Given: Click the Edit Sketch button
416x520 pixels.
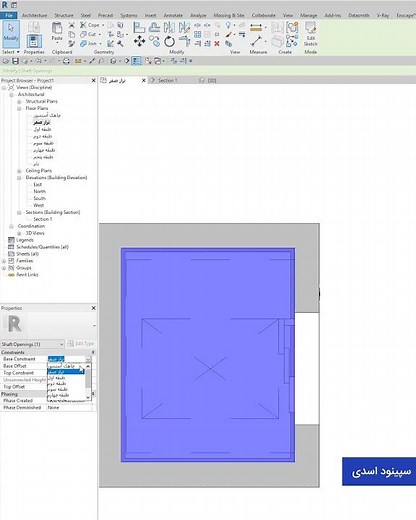Looking at the screenshot, I should pyautogui.click(x=310, y=34).
